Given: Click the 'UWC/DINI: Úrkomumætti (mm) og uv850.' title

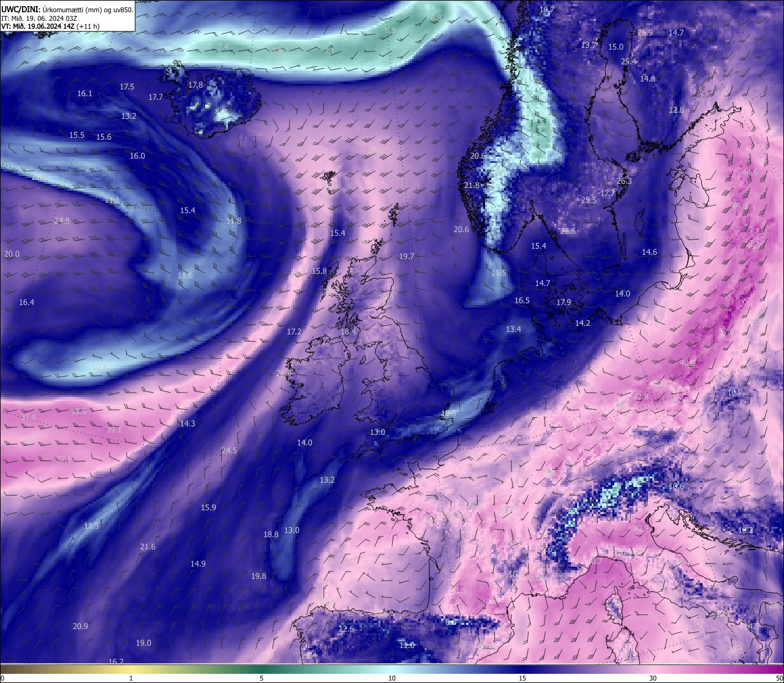Looking at the screenshot, I should (67, 9).
